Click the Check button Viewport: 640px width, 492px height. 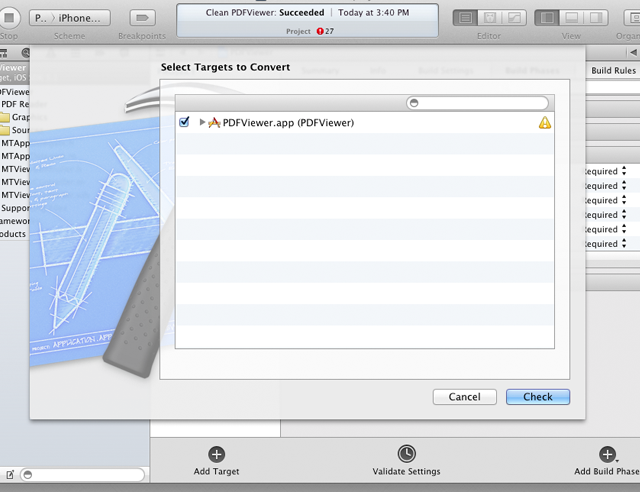pyautogui.click(x=538, y=397)
